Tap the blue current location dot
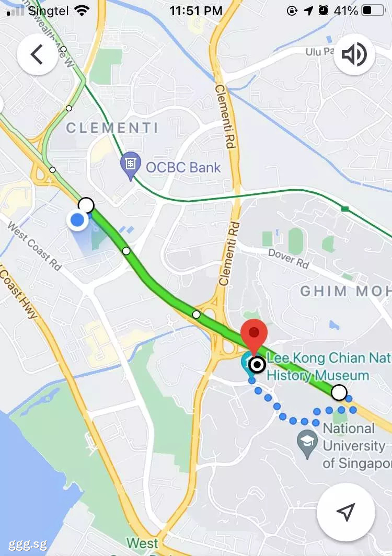 77,220
